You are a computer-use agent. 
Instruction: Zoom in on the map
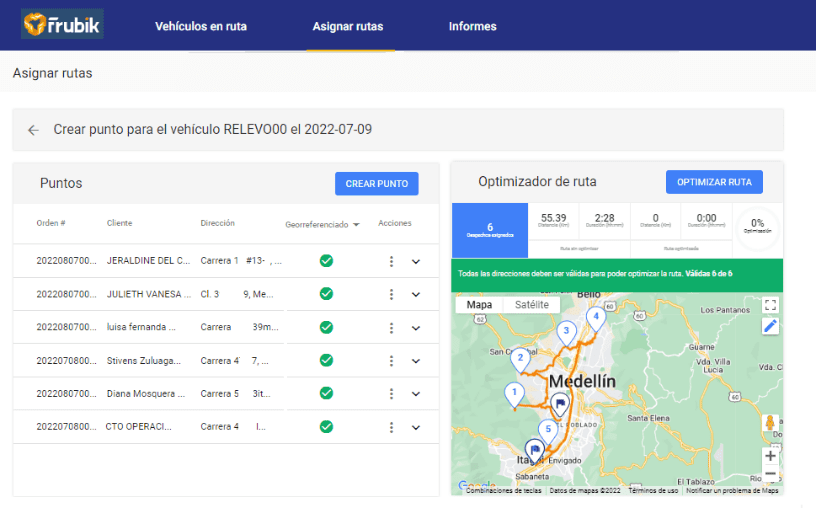tap(769, 455)
